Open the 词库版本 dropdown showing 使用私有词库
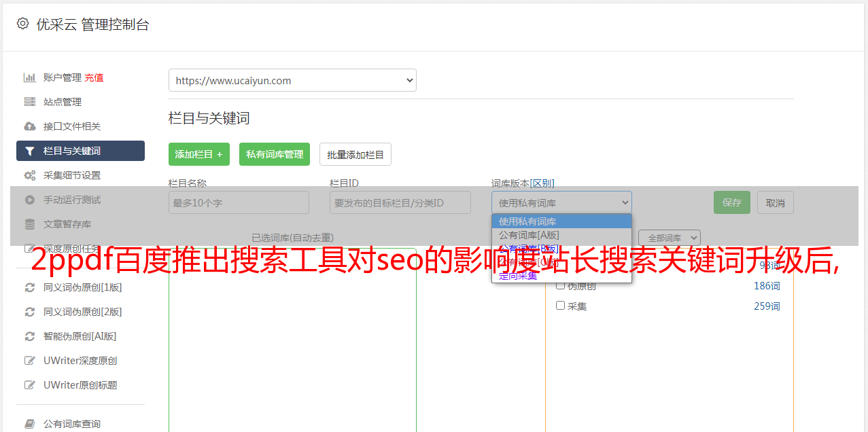This screenshot has width=868, height=432. [561, 202]
